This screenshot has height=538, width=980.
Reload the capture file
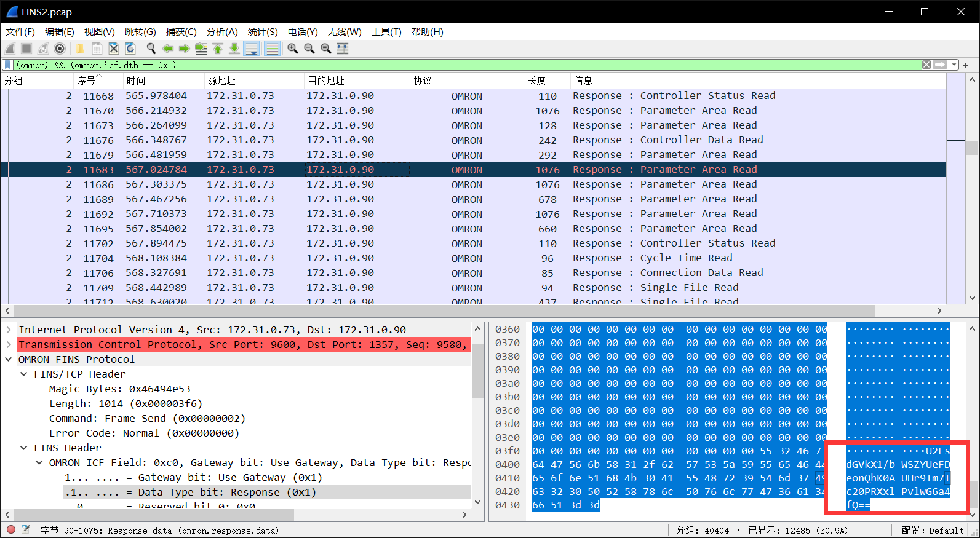pos(130,49)
